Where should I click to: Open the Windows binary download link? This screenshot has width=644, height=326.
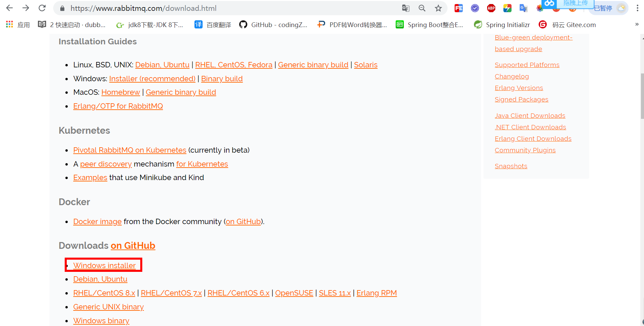pos(101,321)
